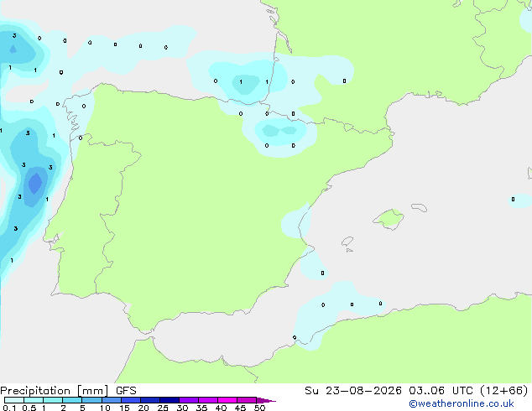
Task: Click the '50' legend scale value
Action: pos(259,408)
